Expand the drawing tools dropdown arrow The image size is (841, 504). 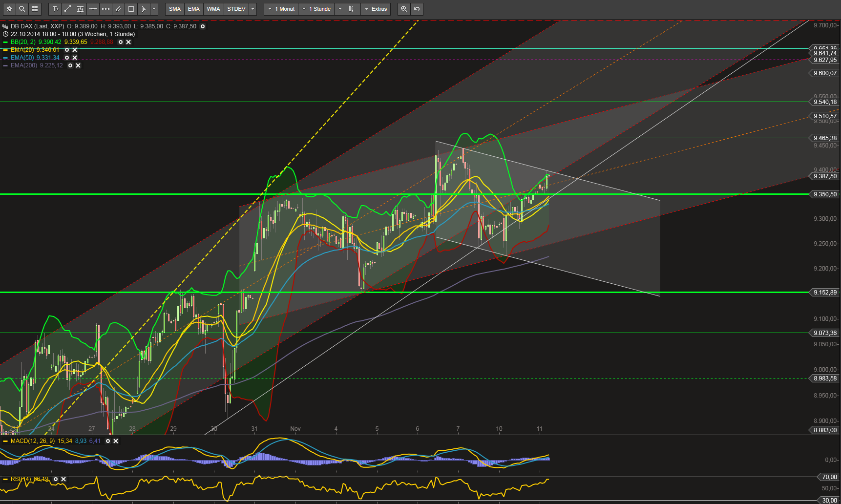pyautogui.click(x=154, y=9)
